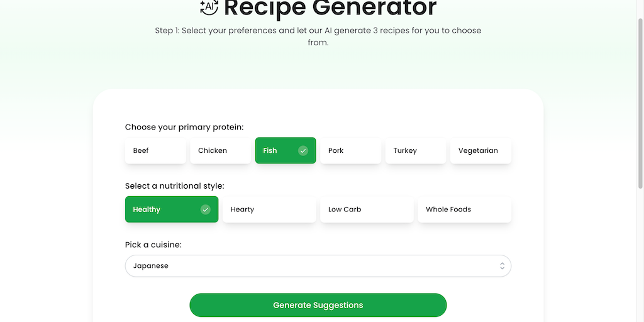
Task: Open the Japanese cuisine dropdown
Action: [x=308, y=266]
